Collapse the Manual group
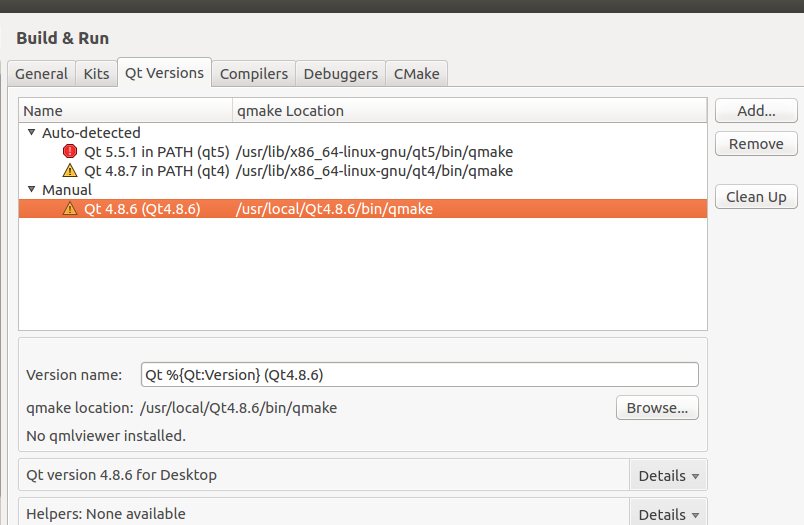804x525 pixels. pos(31,190)
